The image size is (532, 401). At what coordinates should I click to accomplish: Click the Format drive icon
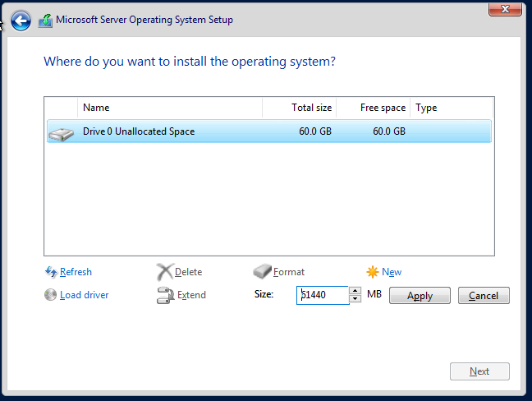tap(262, 271)
